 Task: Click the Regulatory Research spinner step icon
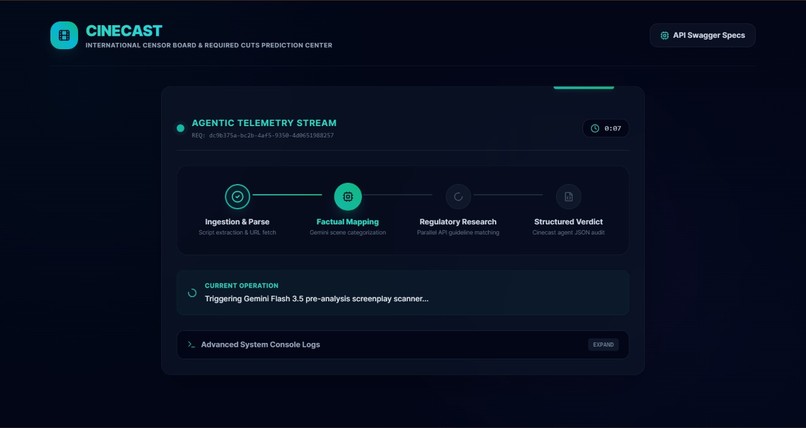[458, 197]
